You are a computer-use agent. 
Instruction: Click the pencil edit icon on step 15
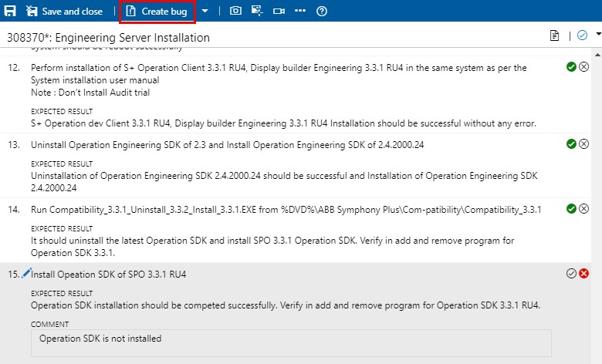click(26, 273)
